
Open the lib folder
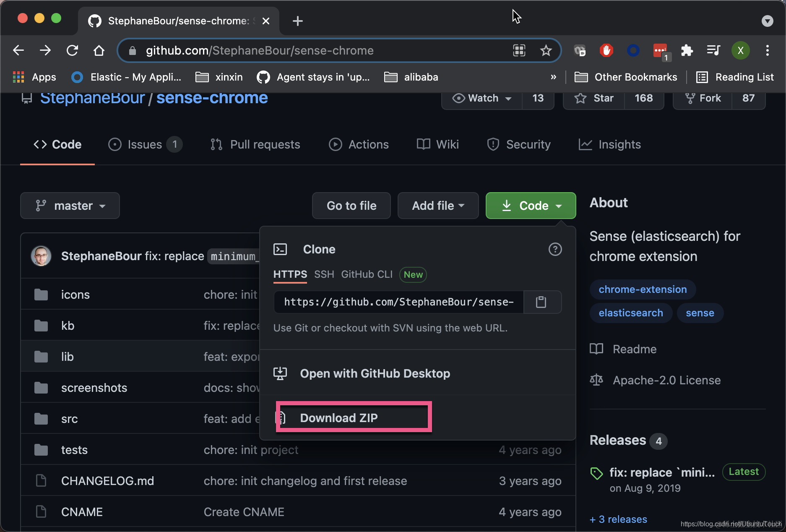[x=68, y=357]
